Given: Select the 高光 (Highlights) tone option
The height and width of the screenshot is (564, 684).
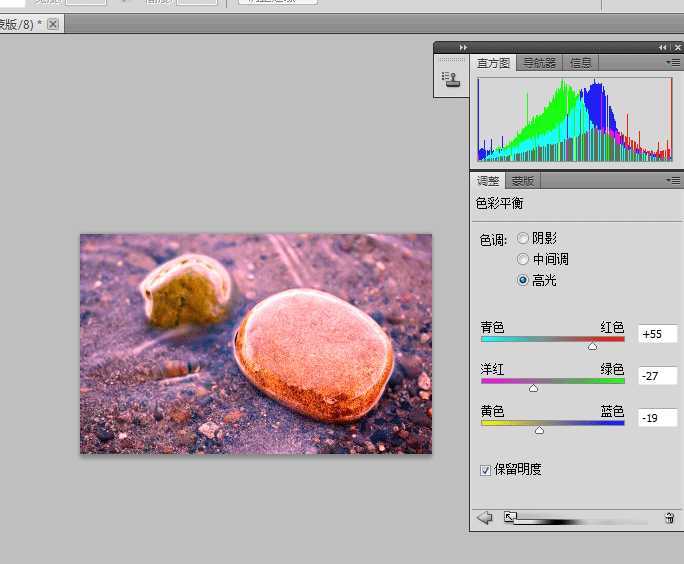Looking at the screenshot, I should [523, 281].
